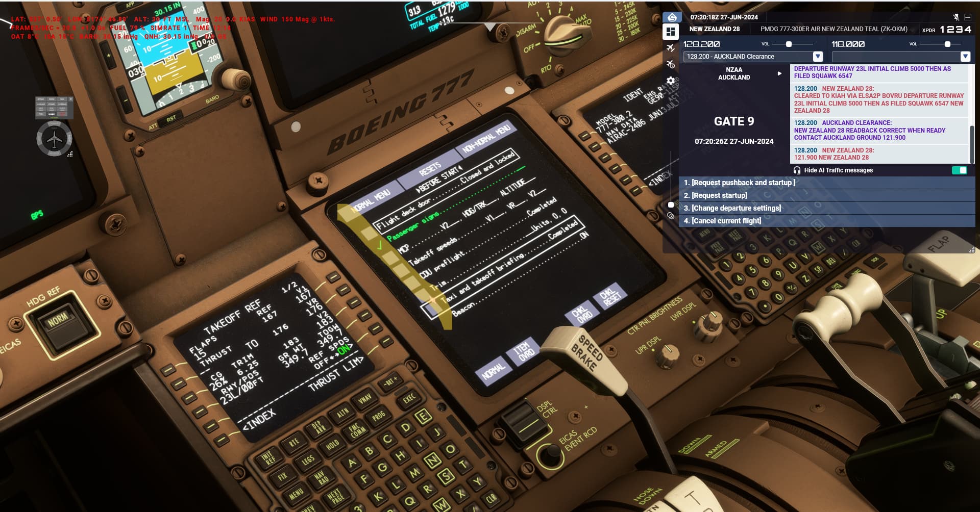Open the second radio frequency dropdown
This screenshot has height=512, width=980.
tap(965, 57)
